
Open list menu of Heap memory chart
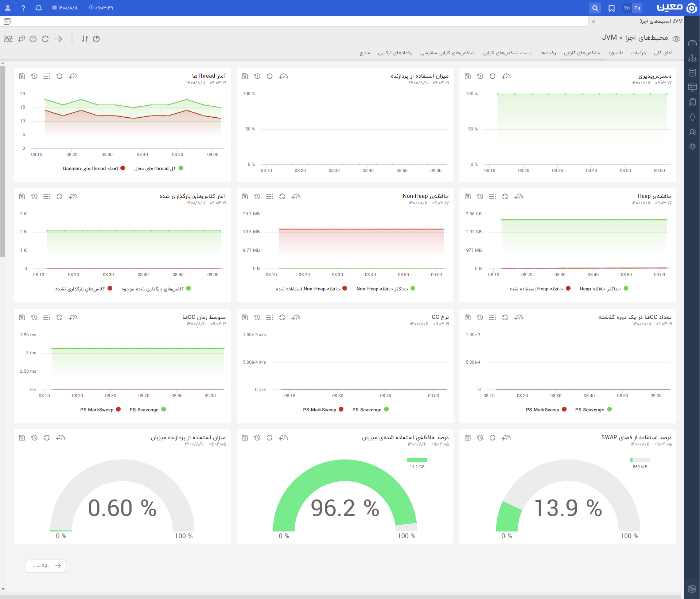493,196
